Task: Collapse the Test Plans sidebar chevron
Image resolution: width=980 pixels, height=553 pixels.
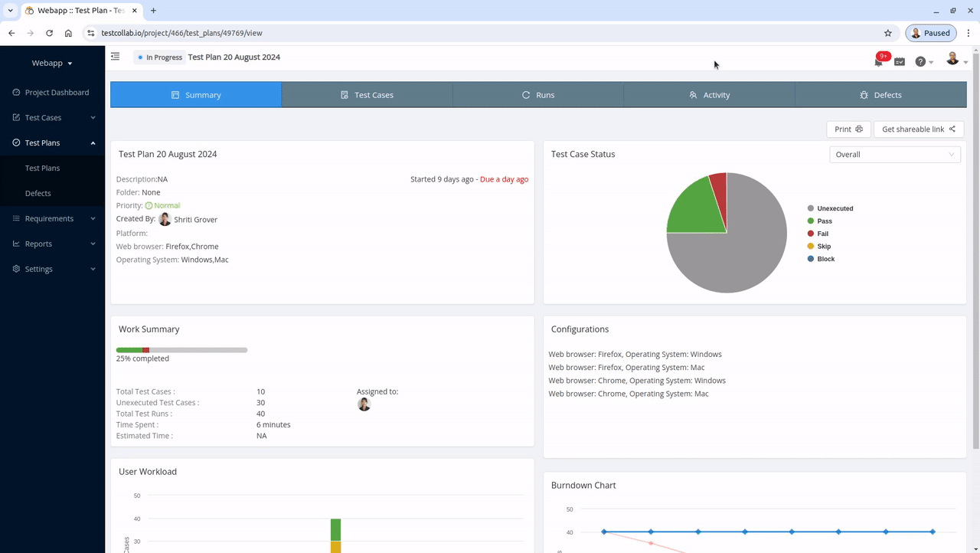Action: [x=93, y=142]
